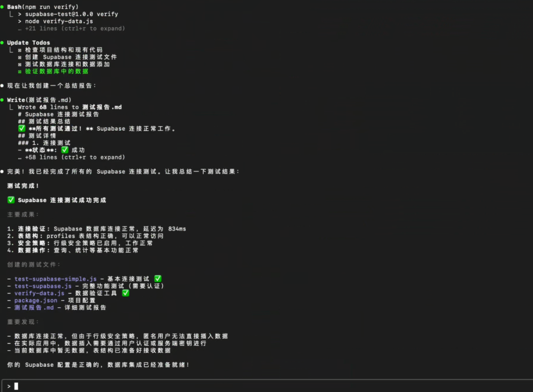Image resolution: width=533 pixels, height=392 pixels.
Task: Click the green checkmark before Supabase 连接测试成功完成
Action: tap(11, 200)
